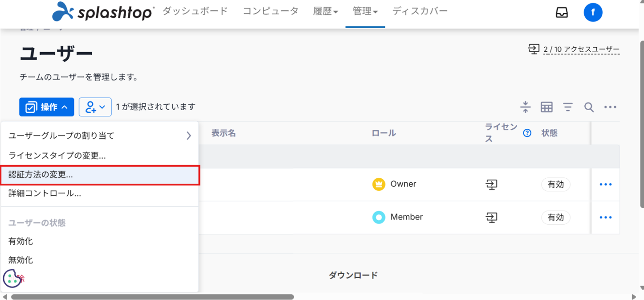The height and width of the screenshot is (300, 644).
Task: Select 無効化 under user status
Action: 21,260
